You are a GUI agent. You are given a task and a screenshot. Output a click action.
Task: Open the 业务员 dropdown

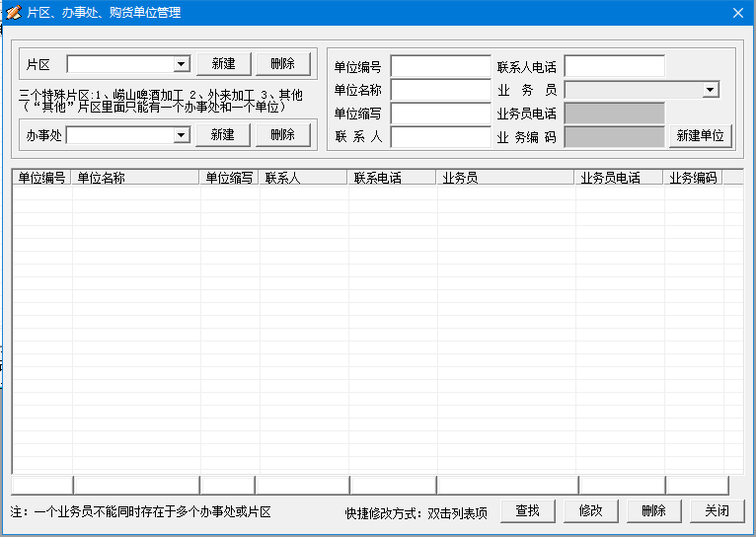(x=711, y=90)
